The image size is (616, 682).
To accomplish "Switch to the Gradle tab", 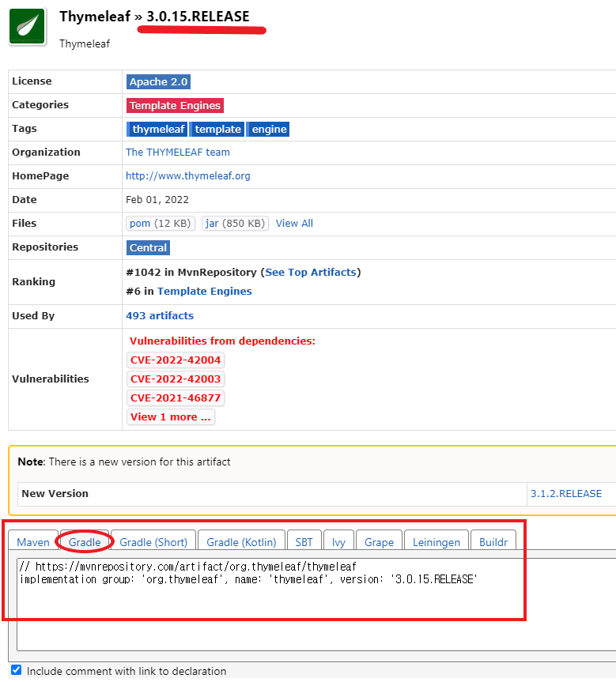I will [x=85, y=542].
